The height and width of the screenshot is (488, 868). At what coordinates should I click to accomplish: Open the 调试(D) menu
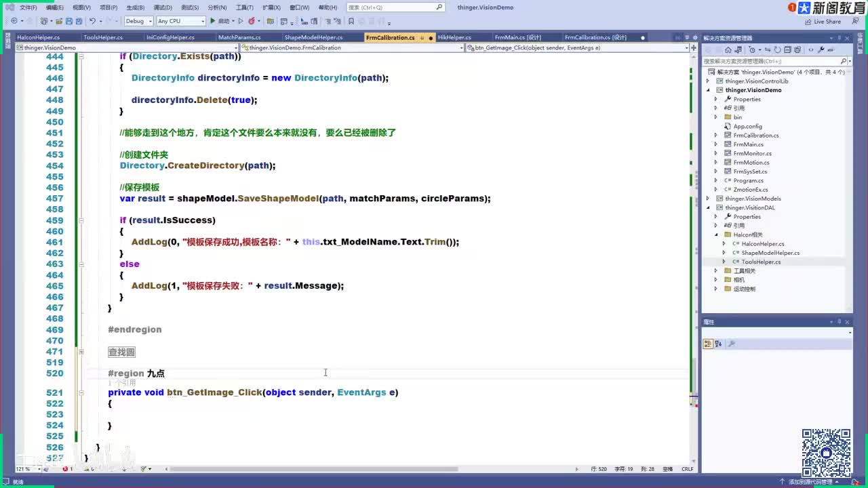(163, 7)
